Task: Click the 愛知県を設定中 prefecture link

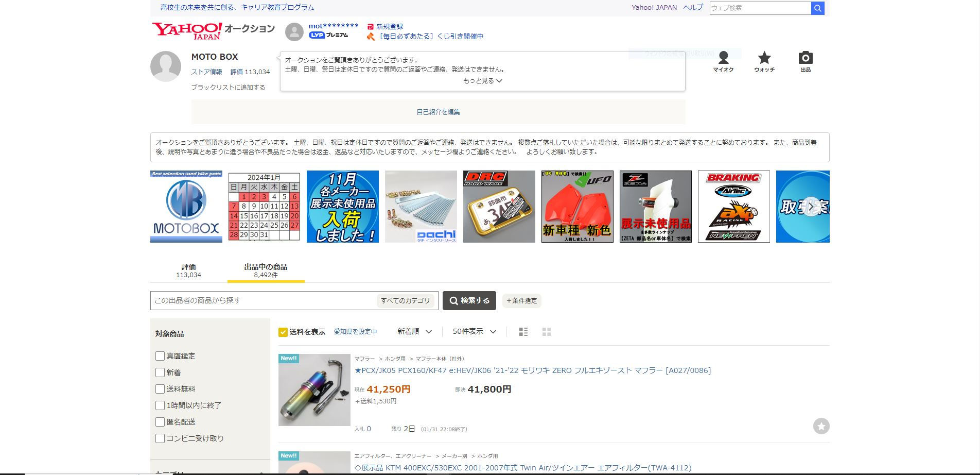Action: (x=355, y=332)
